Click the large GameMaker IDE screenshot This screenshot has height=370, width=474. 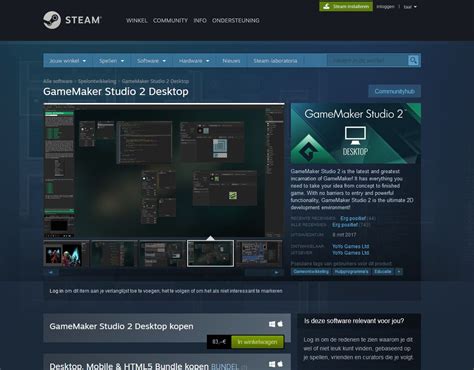coord(164,171)
